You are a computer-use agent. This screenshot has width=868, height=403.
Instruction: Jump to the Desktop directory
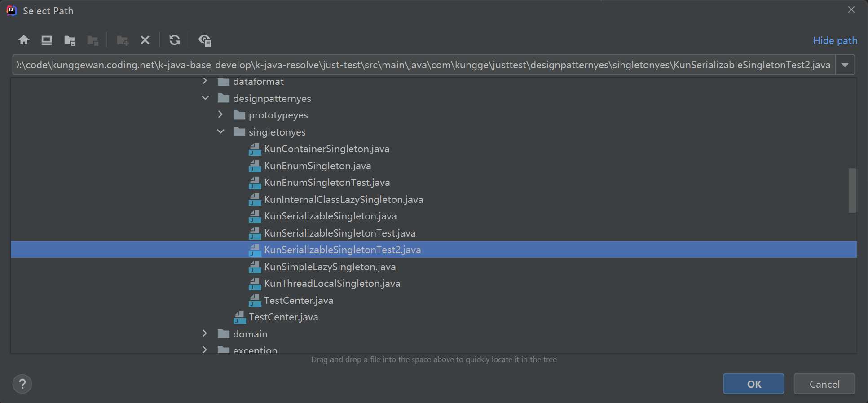47,40
